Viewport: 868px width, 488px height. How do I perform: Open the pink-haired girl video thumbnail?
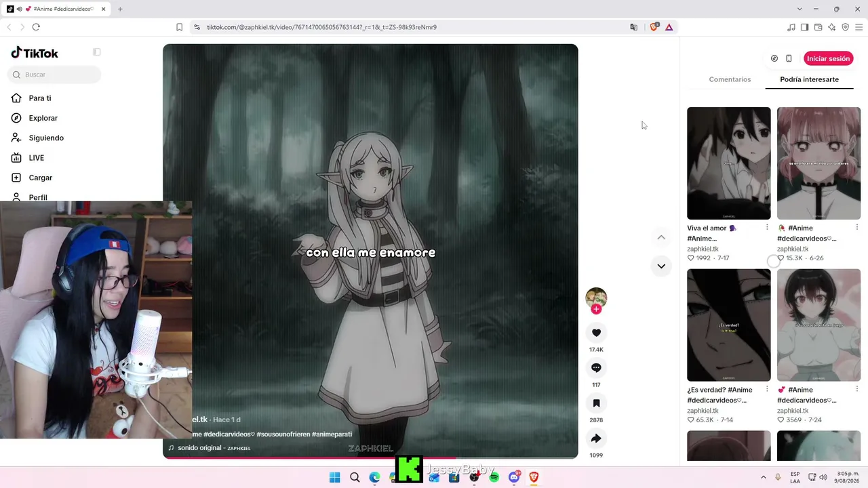point(818,163)
